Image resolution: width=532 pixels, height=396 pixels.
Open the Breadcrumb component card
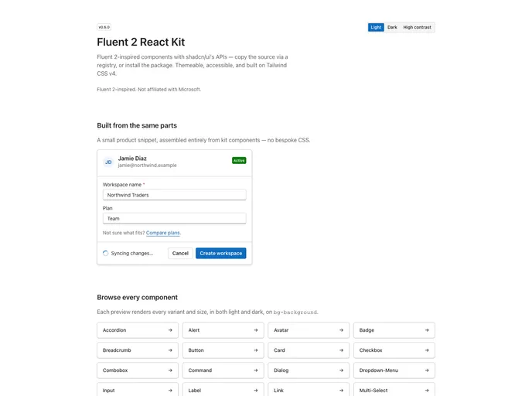point(138,350)
